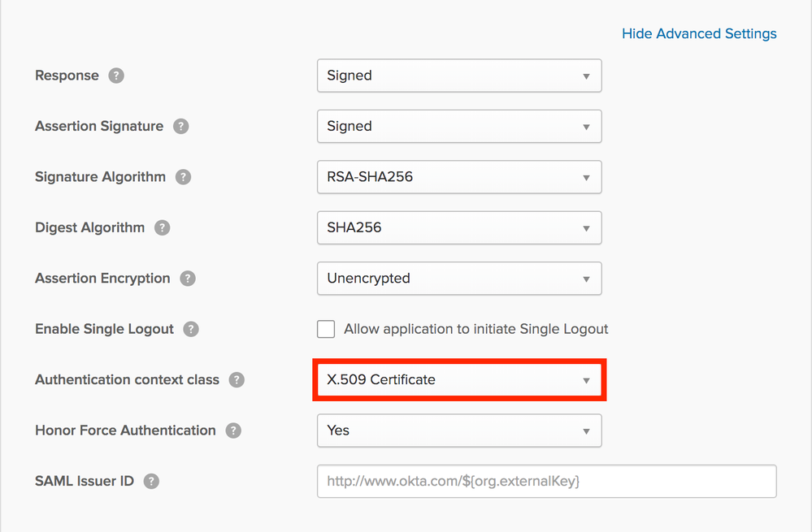Image resolution: width=812 pixels, height=532 pixels.
Task: Click the Assertion Signature help icon
Action: pos(180,126)
